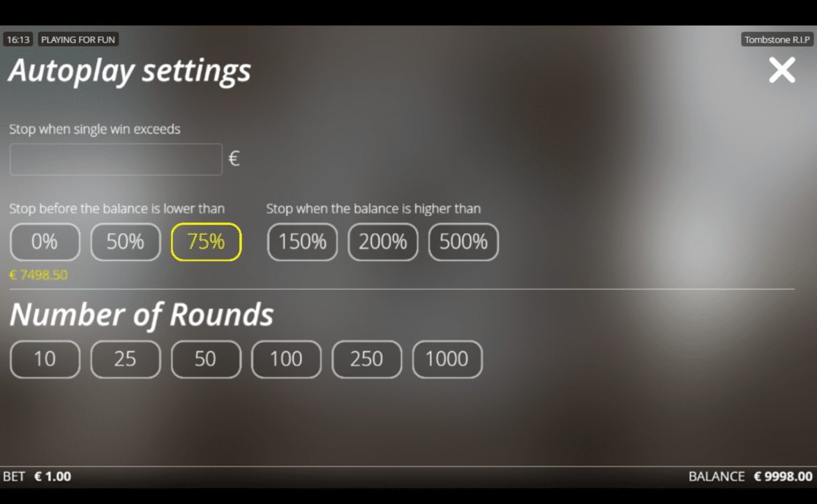
Task: Click the Tombstone R.I.P game title label
Action: (x=777, y=40)
